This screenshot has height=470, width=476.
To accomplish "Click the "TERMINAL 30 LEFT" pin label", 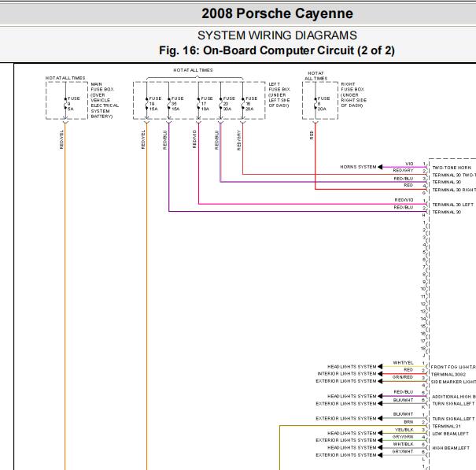I will click(452, 205).
